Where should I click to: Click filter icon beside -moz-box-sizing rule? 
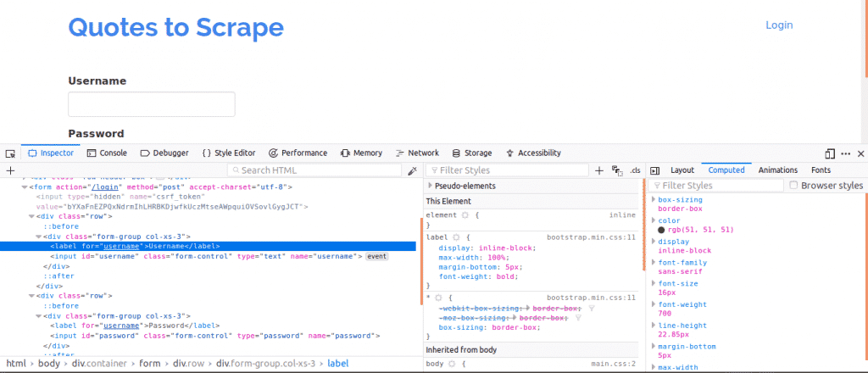coord(578,318)
